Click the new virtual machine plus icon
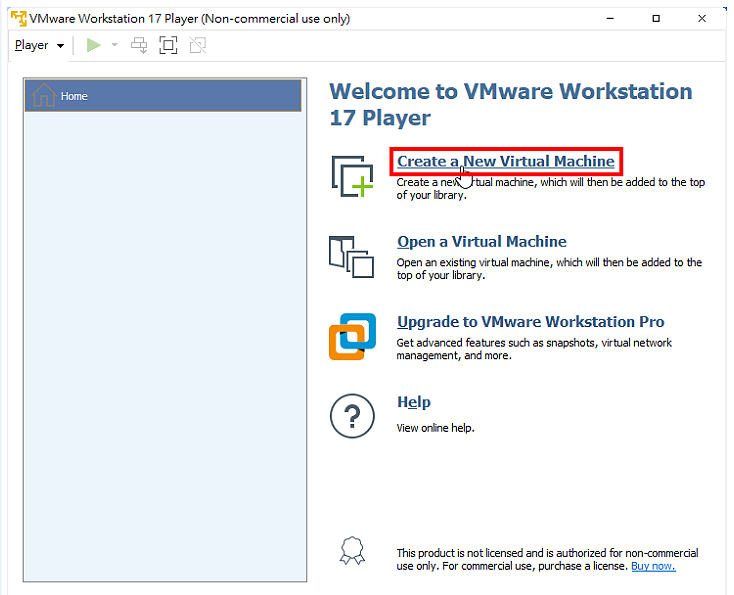734x595 pixels. (x=352, y=176)
